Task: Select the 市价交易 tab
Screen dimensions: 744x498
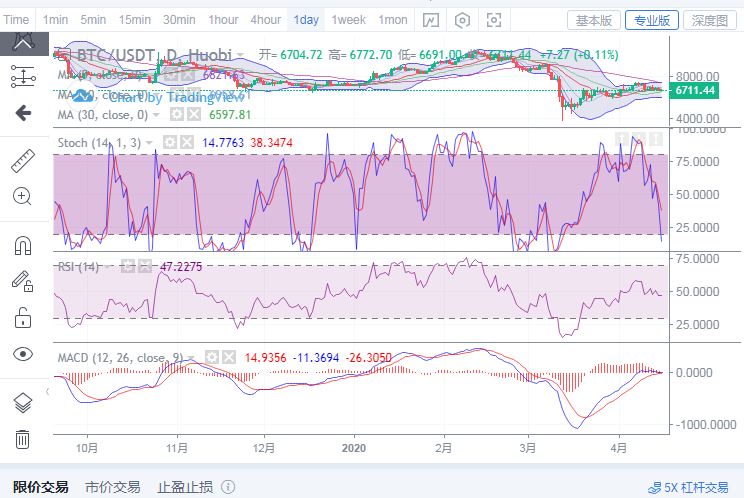Action: coord(113,487)
